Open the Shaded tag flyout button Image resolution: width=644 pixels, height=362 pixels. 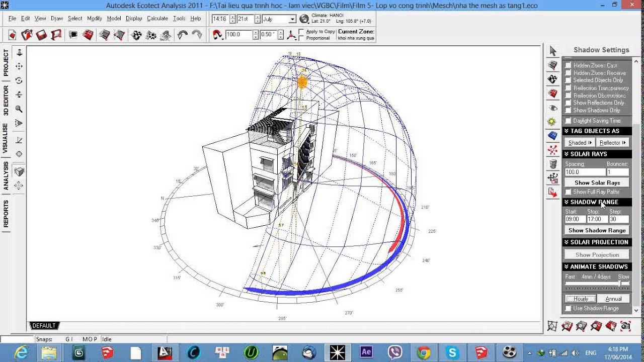[580, 143]
